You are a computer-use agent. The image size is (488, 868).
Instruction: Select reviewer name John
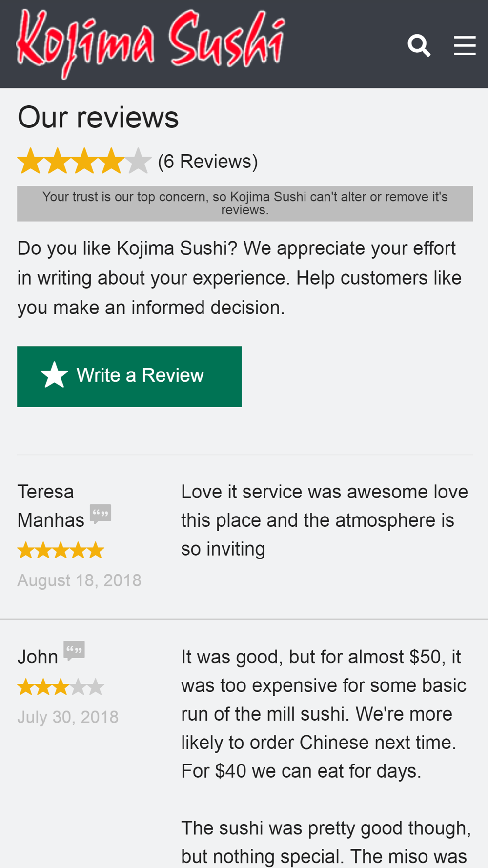38,657
